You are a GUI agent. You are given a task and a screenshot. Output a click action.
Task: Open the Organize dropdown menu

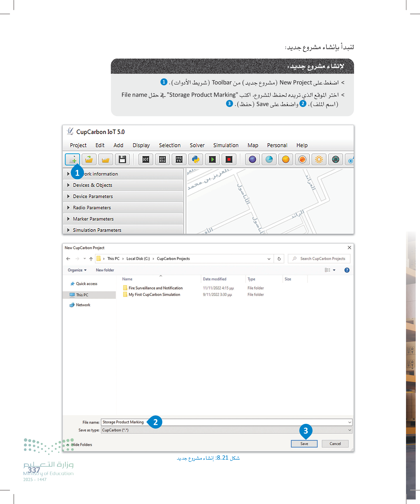[77, 270]
